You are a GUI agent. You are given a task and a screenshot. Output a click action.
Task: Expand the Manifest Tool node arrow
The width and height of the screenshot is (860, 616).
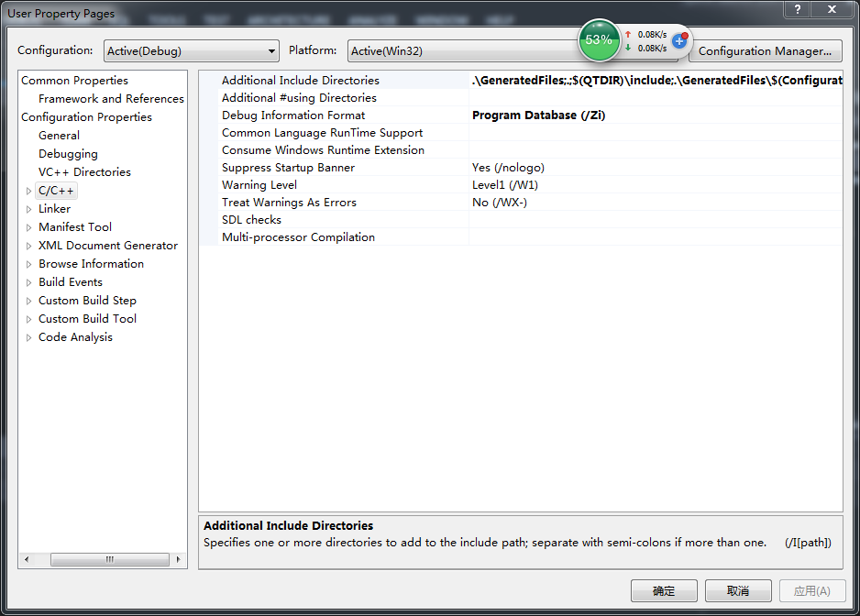(x=29, y=227)
